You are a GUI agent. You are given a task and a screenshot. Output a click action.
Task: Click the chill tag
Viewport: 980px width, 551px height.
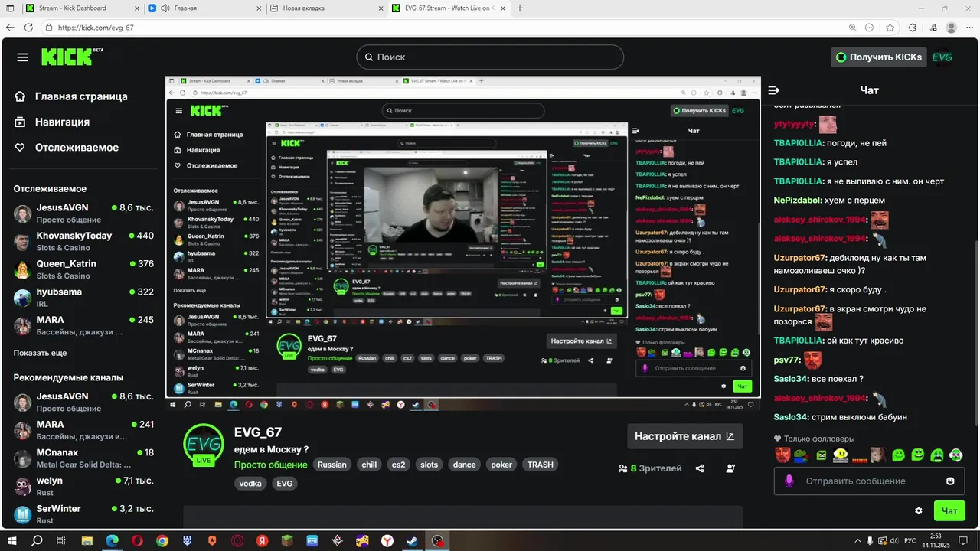point(369,465)
